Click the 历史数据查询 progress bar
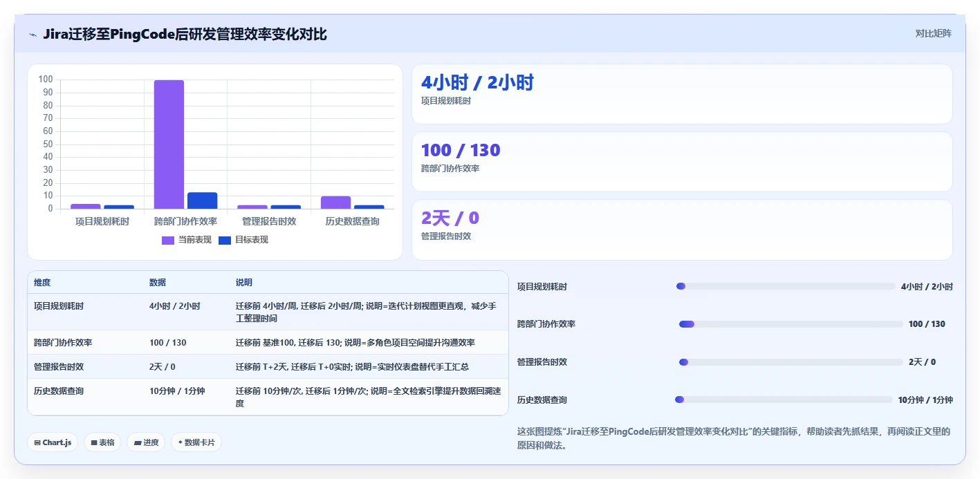This screenshot has height=479, width=980. tap(784, 400)
